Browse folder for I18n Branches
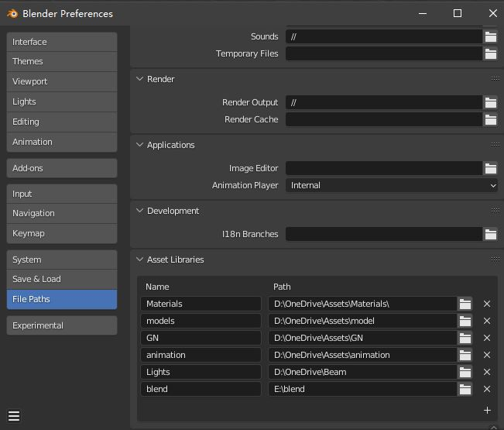 (x=490, y=234)
